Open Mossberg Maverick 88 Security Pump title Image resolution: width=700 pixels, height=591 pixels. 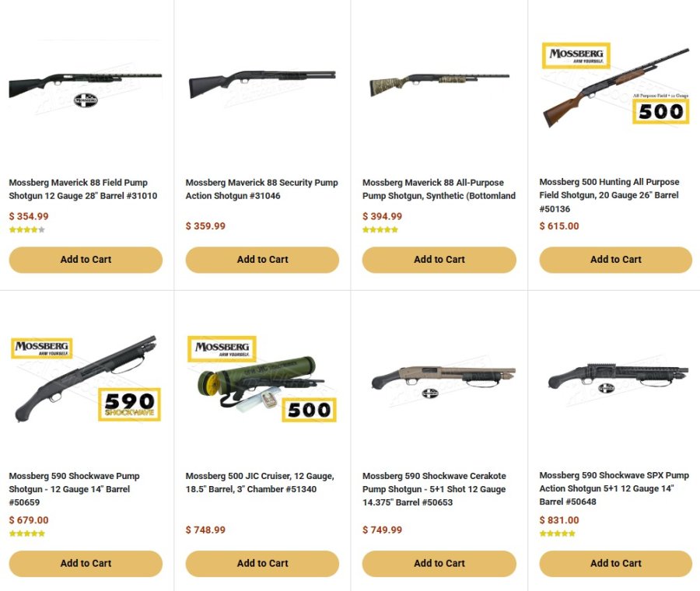(261, 189)
